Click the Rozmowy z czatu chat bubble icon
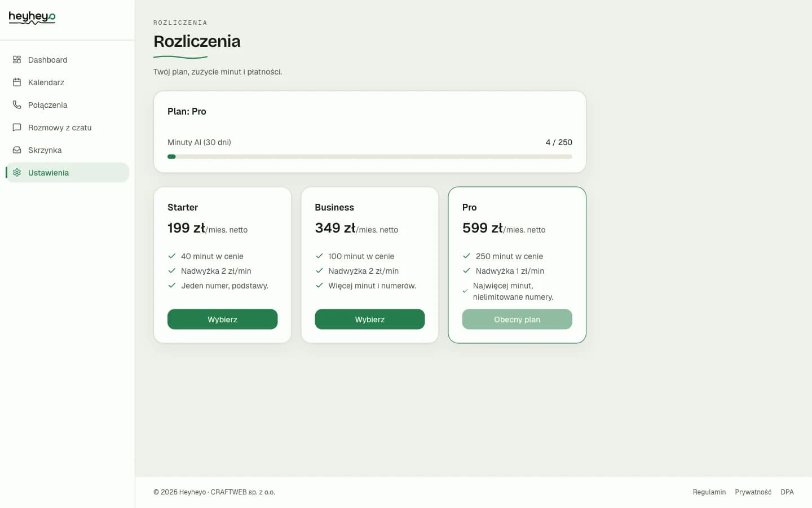The image size is (812, 508). coord(17,127)
